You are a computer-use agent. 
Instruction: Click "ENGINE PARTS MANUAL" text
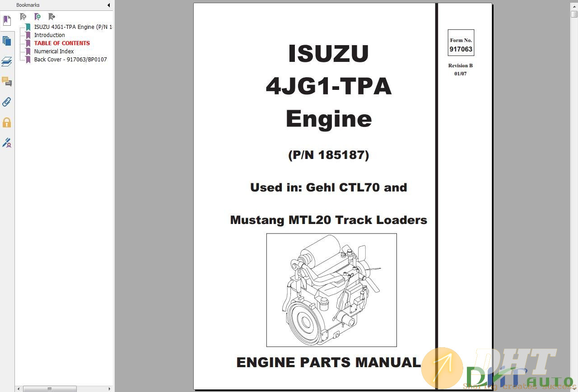(x=329, y=362)
